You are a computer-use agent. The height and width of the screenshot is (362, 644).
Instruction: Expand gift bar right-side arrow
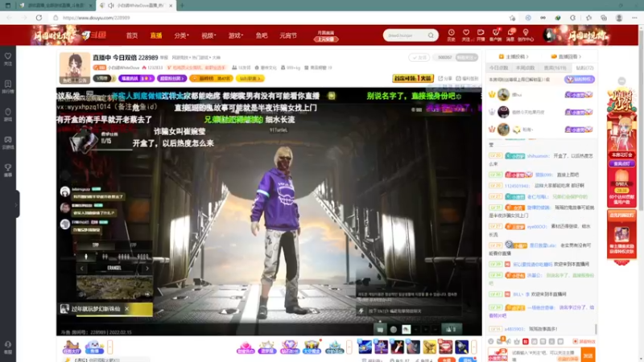pos(474,348)
